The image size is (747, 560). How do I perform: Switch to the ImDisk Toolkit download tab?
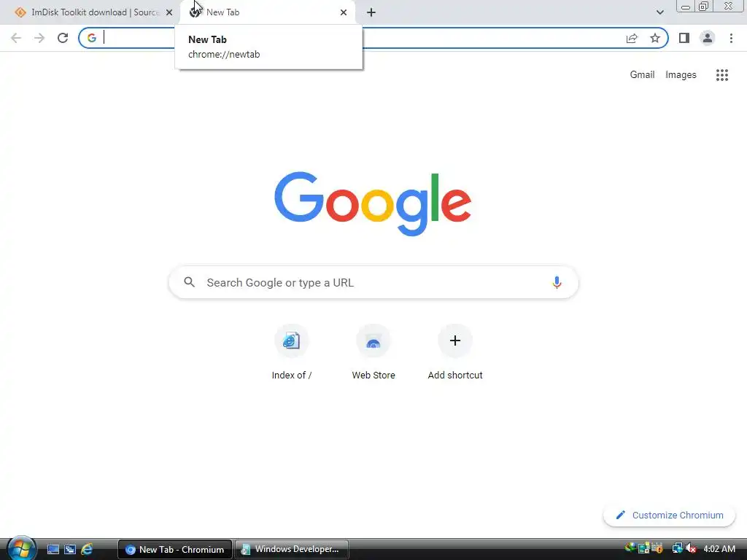tap(90, 12)
